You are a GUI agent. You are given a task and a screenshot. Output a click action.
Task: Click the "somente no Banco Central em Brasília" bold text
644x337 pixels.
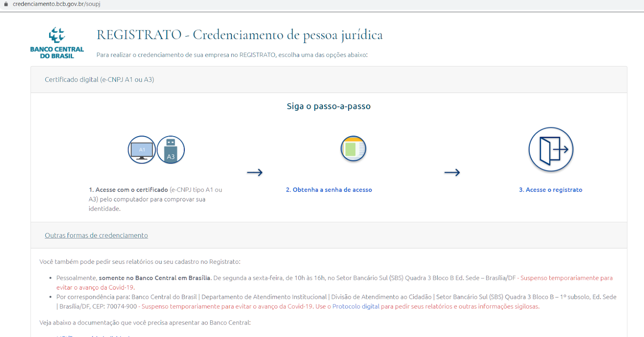tap(154, 278)
